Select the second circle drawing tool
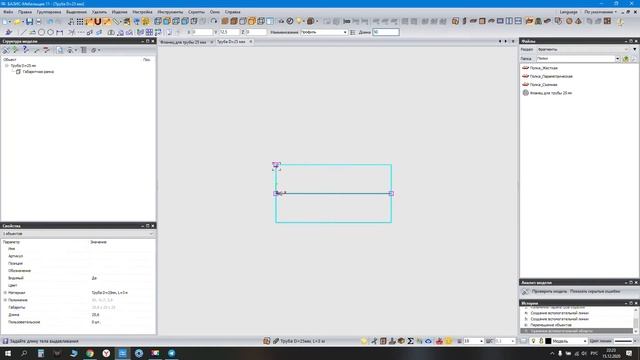 tap(50, 32)
